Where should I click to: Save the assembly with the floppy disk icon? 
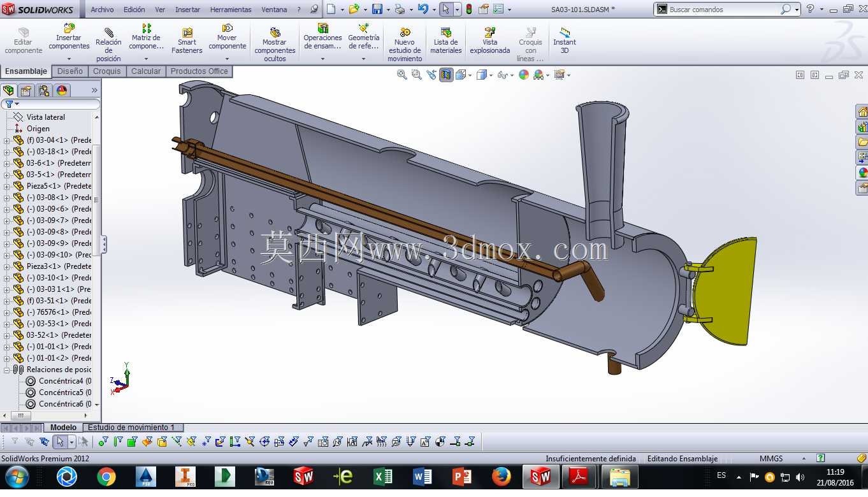(377, 9)
